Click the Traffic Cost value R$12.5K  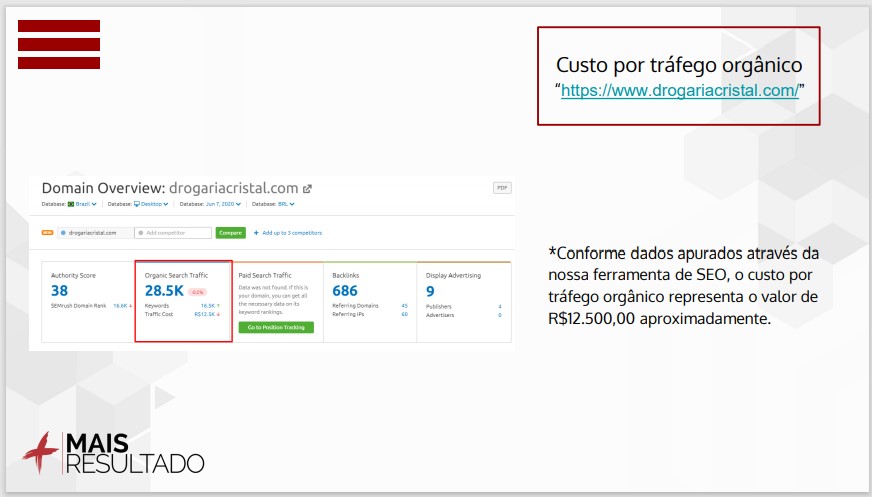pos(205,314)
